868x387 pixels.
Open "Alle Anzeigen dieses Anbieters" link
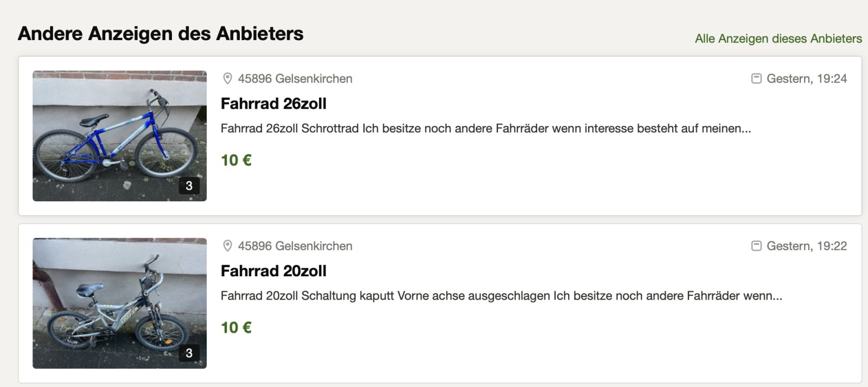778,39
